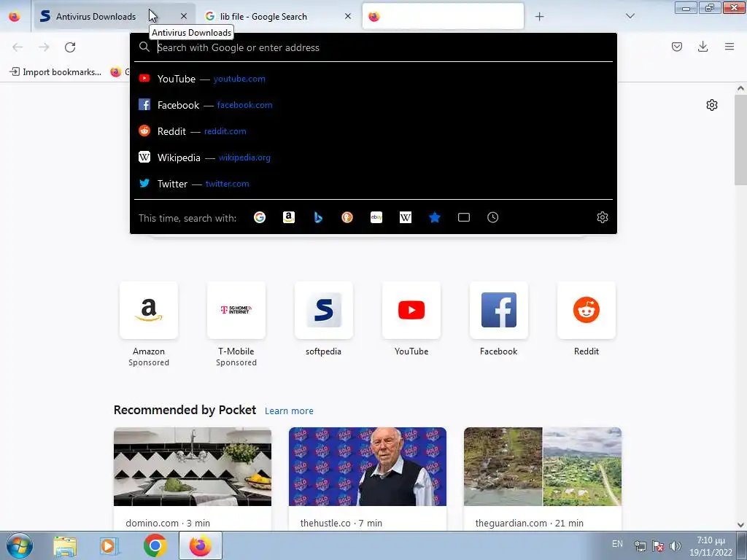The width and height of the screenshot is (747, 560).
Task: Click Firefox taskbar button
Action: [x=201, y=545]
